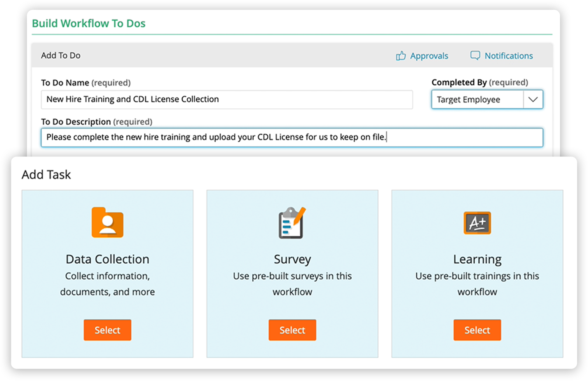Click the thumbs-up Approvals icon
Screen dimensions: 588x381
point(401,56)
